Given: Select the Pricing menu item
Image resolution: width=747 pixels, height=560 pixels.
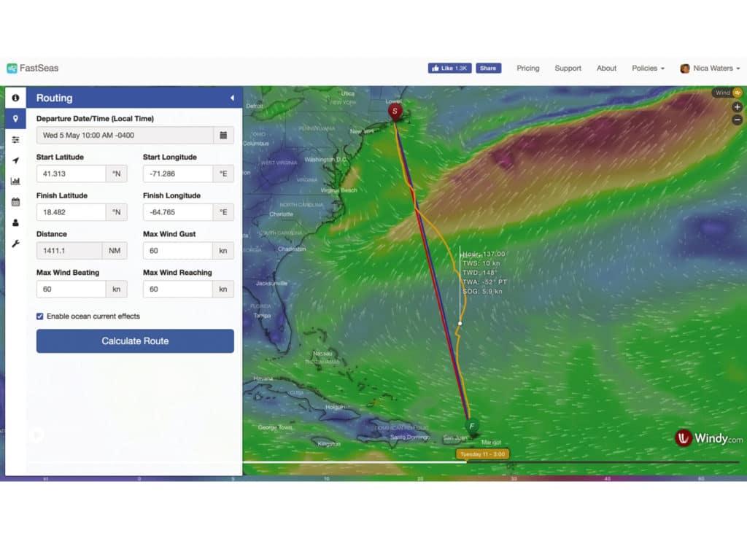Looking at the screenshot, I should [527, 68].
